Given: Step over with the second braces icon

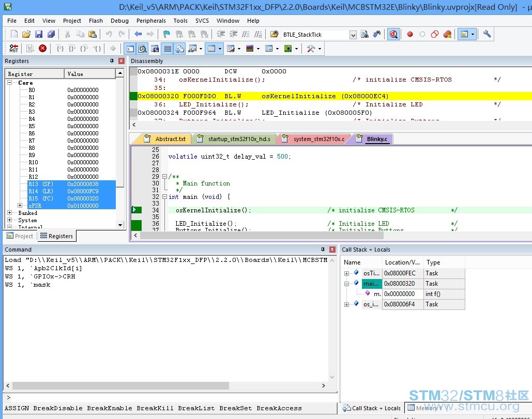Looking at the screenshot, I should coord(72,49).
